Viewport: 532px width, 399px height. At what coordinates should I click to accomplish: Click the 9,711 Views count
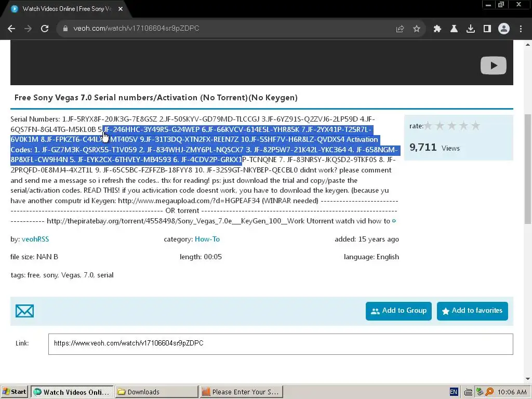pyautogui.click(x=434, y=148)
